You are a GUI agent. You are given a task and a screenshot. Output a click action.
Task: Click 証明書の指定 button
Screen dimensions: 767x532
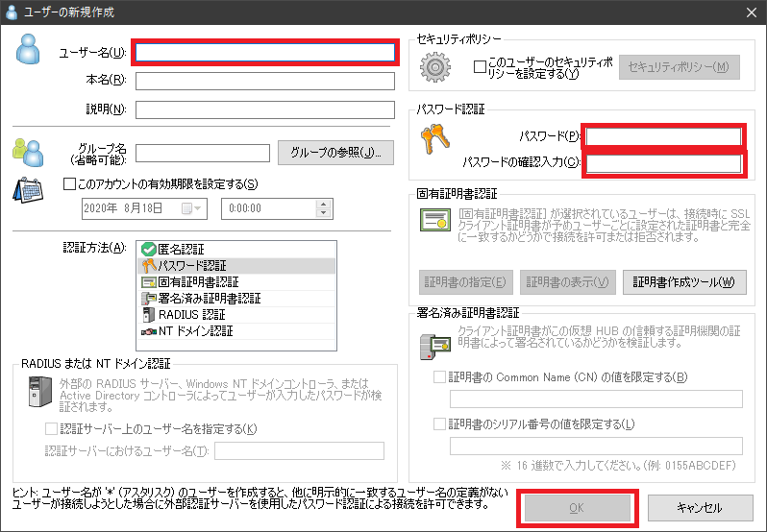[465, 282]
